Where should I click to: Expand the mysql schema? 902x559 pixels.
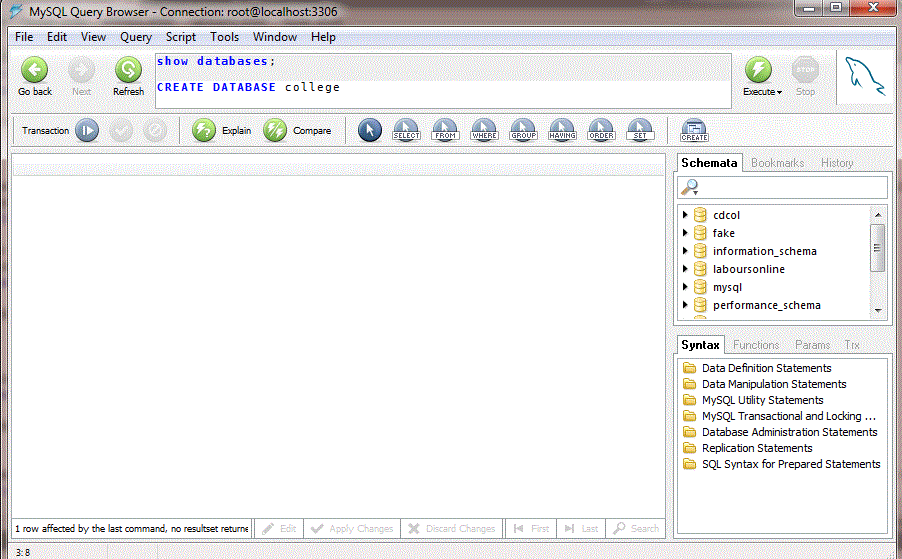(685, 286)
